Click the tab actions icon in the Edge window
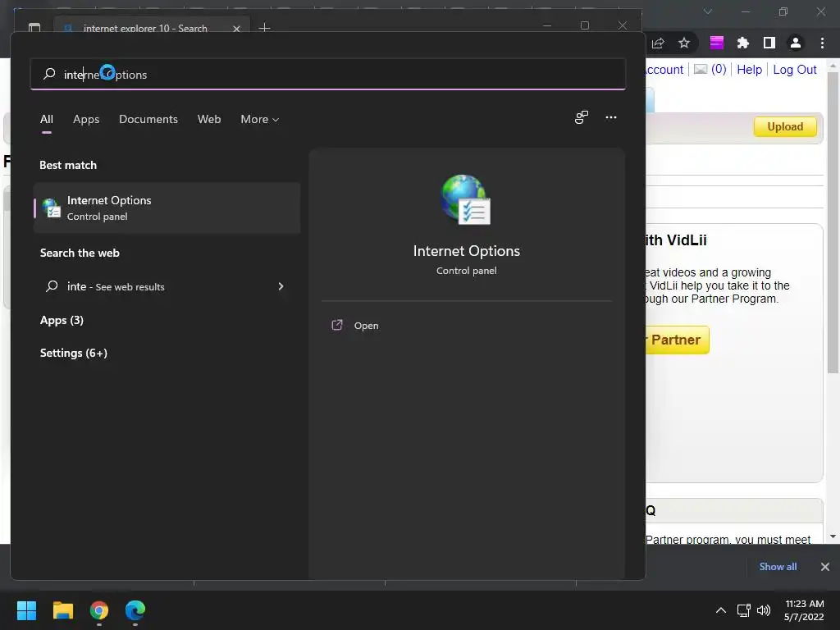The height and width of the screenshot is (630, 840). [x=34, y=28]
